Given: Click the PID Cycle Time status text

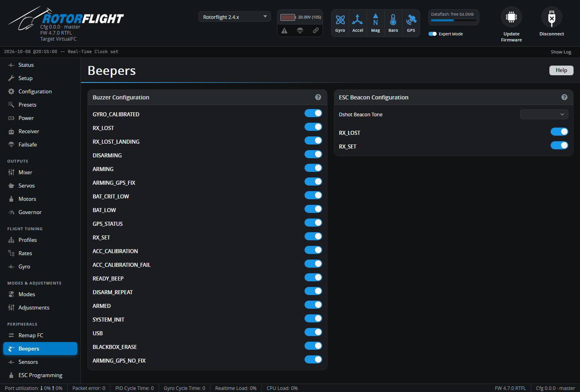Looking at the screenshot, I should tap(135, 388).
